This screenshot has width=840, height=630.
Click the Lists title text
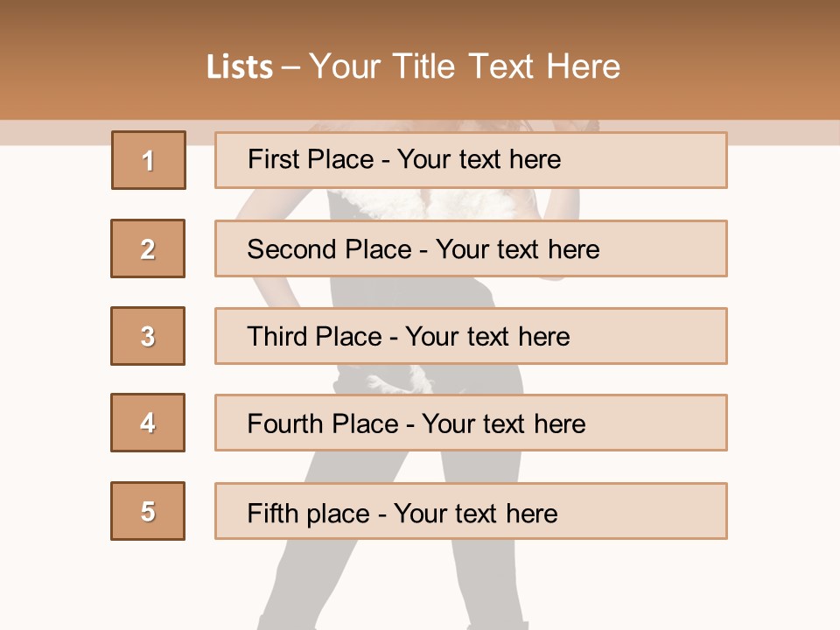[413, 66]
